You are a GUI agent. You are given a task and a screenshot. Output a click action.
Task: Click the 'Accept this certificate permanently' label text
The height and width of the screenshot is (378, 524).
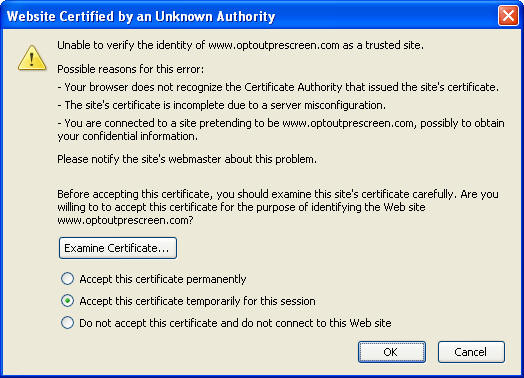coord(163,279)
